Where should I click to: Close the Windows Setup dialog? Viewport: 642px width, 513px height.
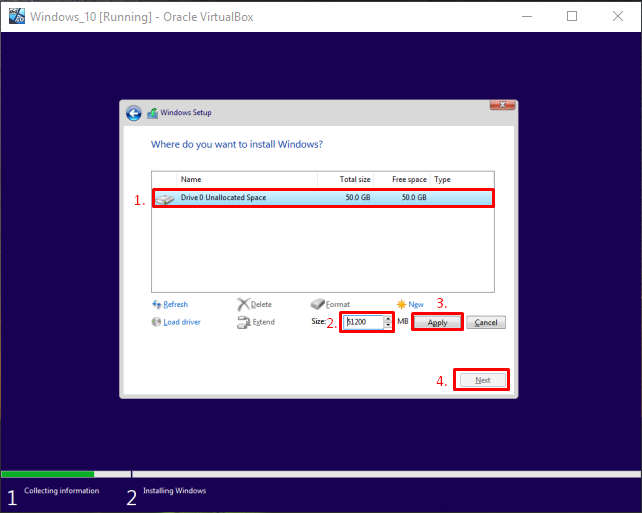[x=502, y=105]
